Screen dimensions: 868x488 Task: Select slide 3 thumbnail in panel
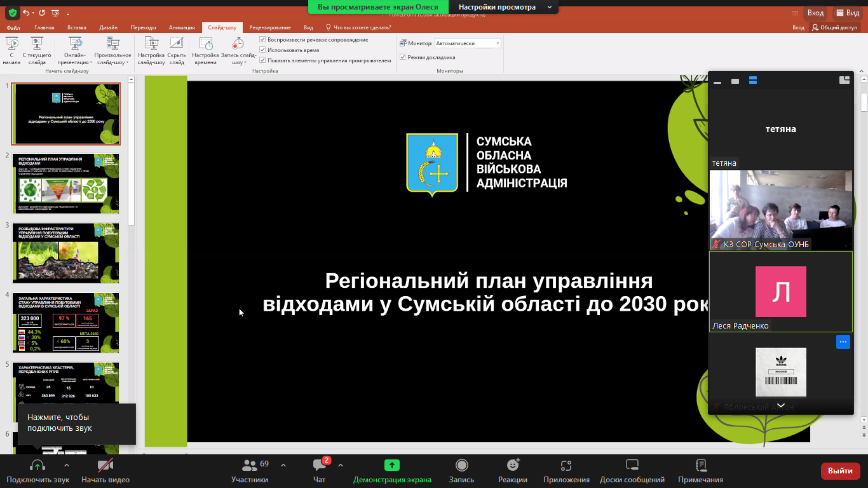pos(65,252)
